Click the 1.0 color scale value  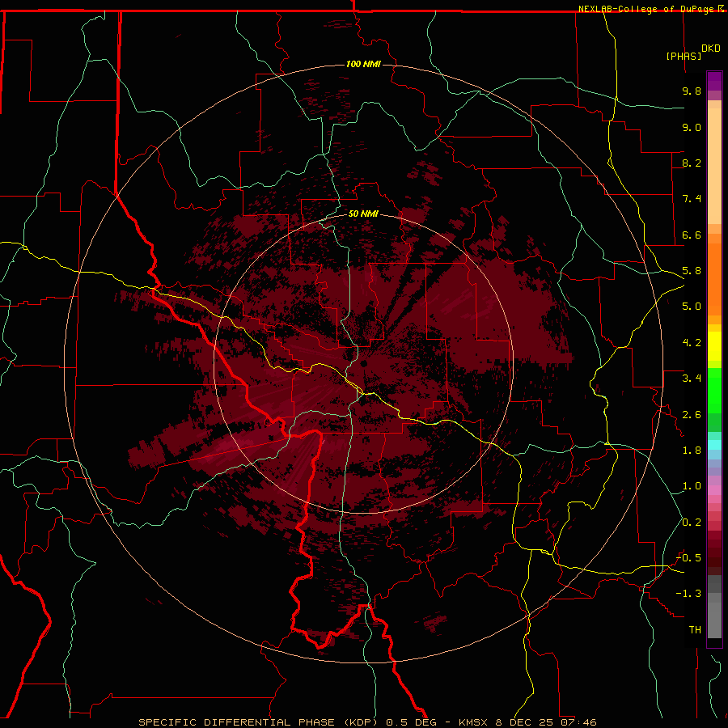click(x=692, y=486)
